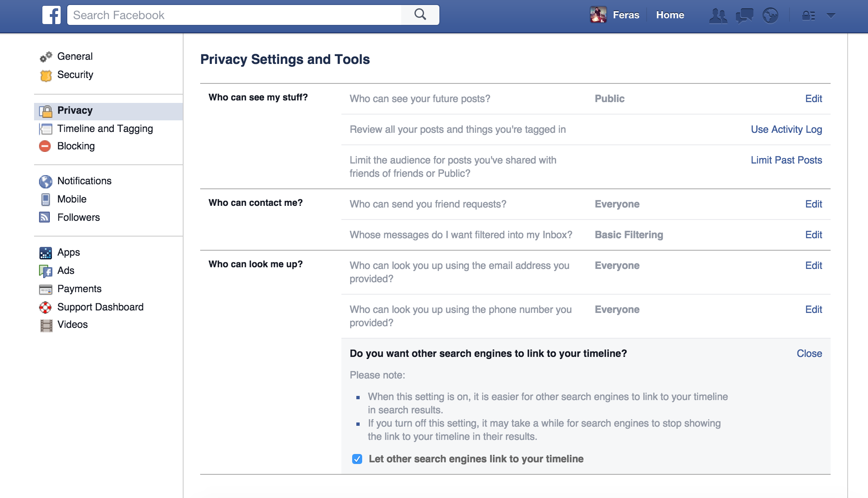Click the Support Dashboard lifebuoy icon

(45, 307)
